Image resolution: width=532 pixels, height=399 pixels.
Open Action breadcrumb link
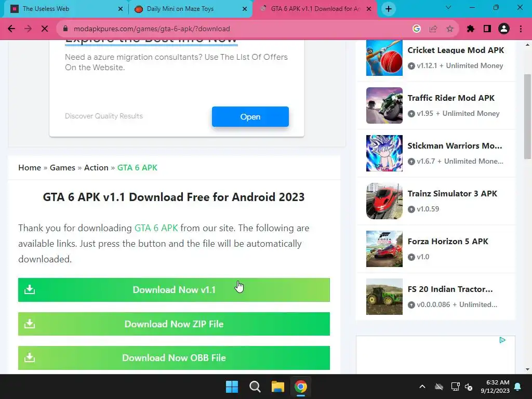tap(96, 168)
